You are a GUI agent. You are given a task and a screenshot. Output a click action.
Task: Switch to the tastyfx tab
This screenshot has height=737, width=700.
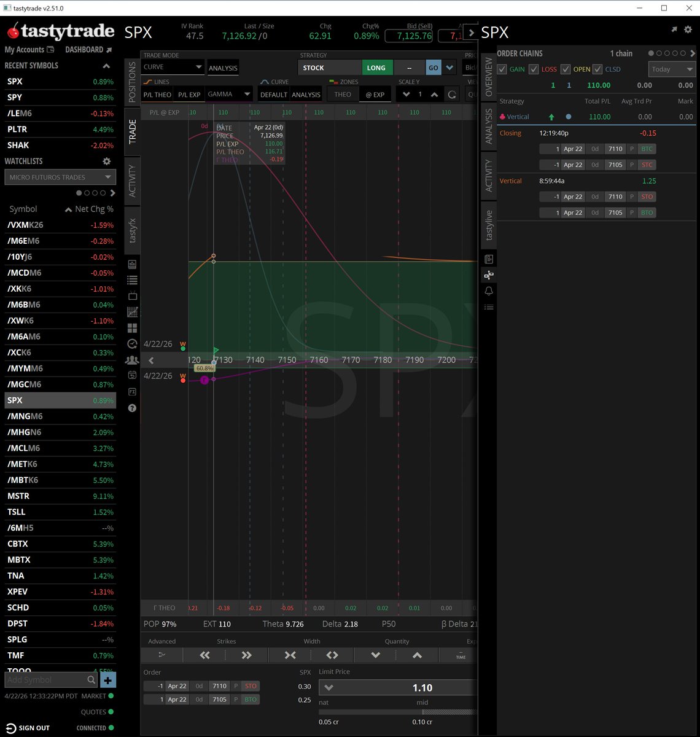pos(133,230)
